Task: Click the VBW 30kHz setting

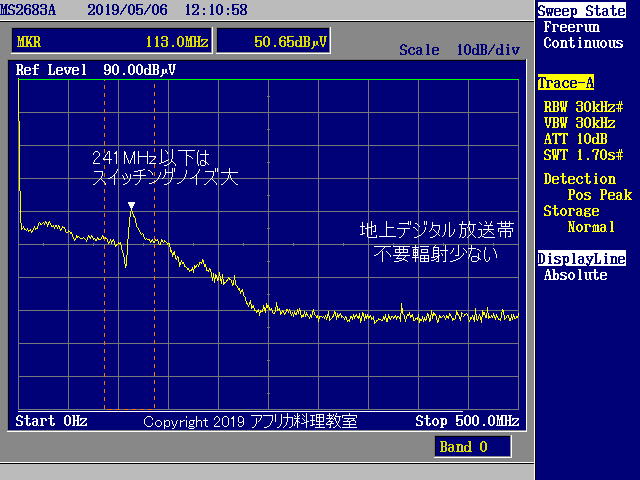Action: pos(580,123)
